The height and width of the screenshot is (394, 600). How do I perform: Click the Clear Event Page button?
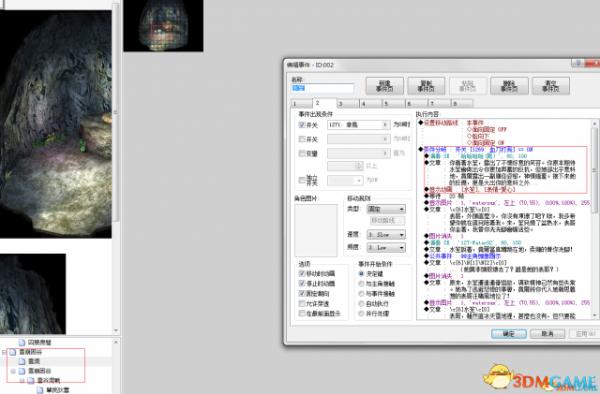click(x=551, y=86)
